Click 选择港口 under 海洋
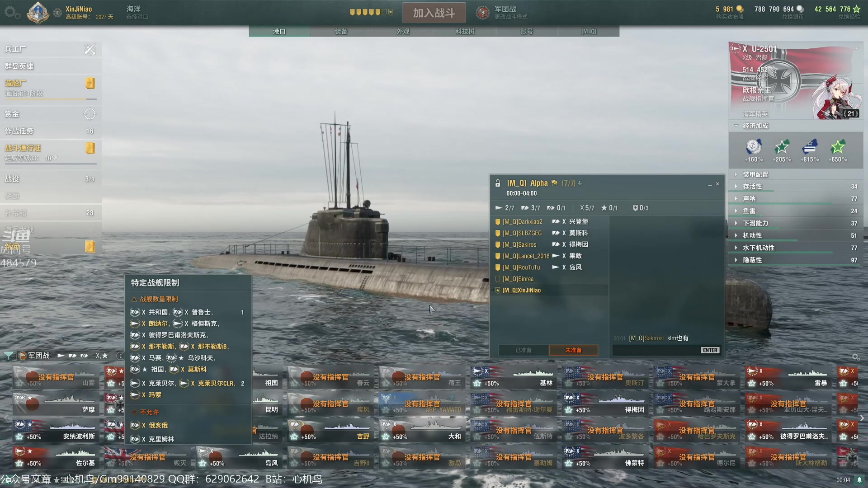 click(x=137, y=17)
